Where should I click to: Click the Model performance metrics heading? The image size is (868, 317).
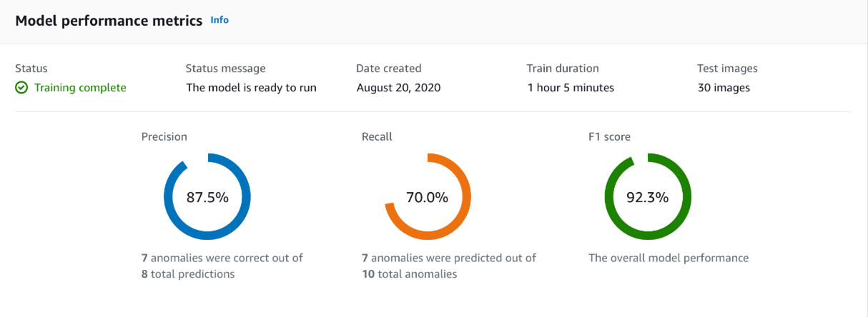(x=109, y=21)
